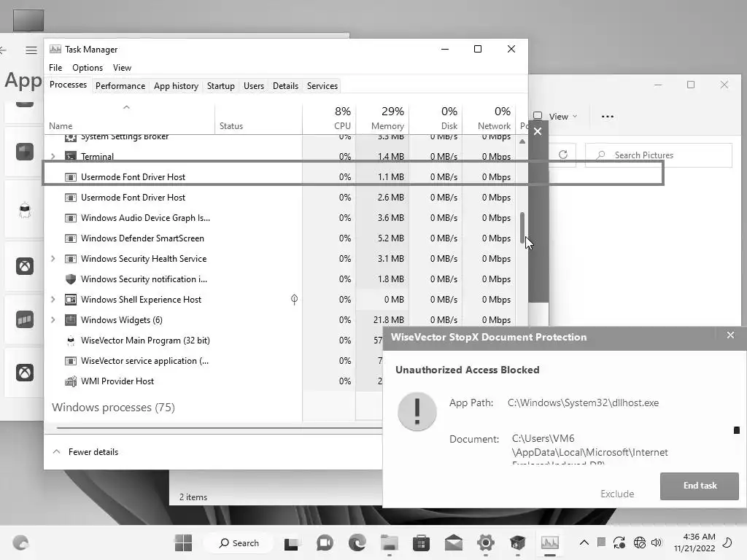Image resolution: width=747 pixels, height=560 pixels.
Task: Open the hamburger menu in Settings window
Action: point(31,50)
